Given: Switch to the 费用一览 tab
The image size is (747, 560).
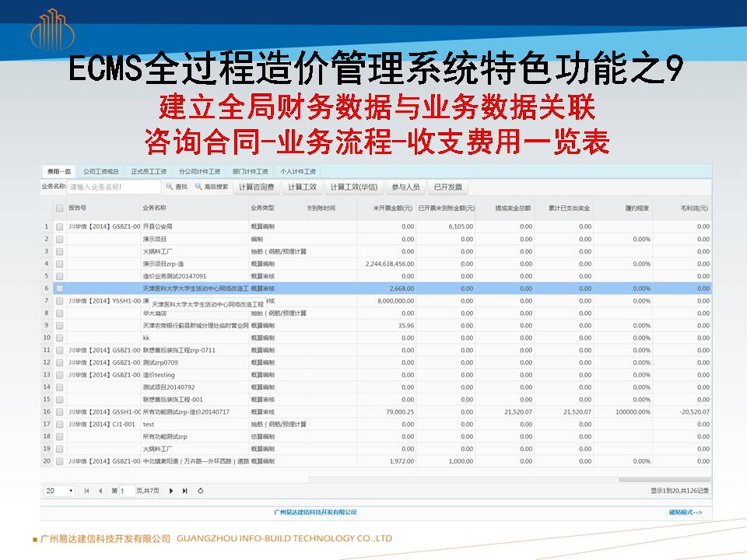Looking at the screenshot, I should (x=59, y=171).
